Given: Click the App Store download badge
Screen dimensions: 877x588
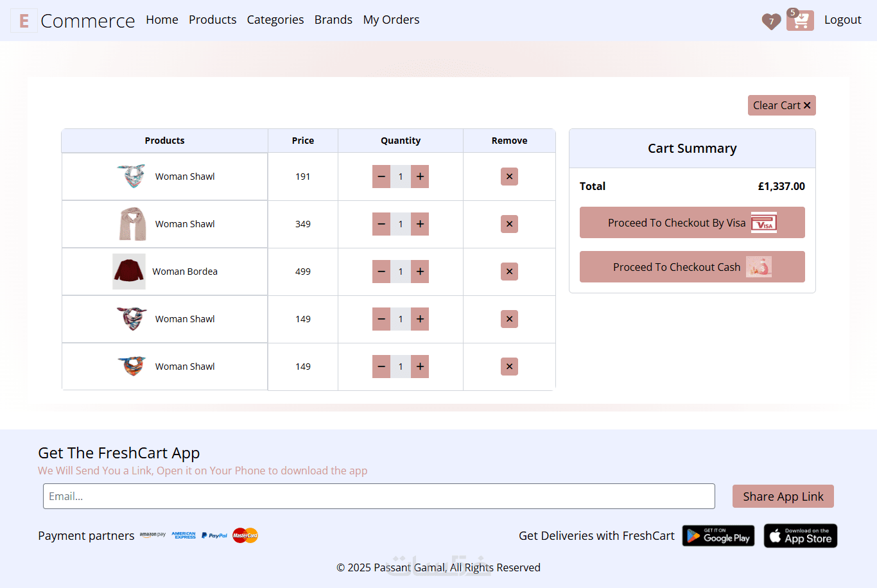Looking at the screenshot, I should point(800,536).
